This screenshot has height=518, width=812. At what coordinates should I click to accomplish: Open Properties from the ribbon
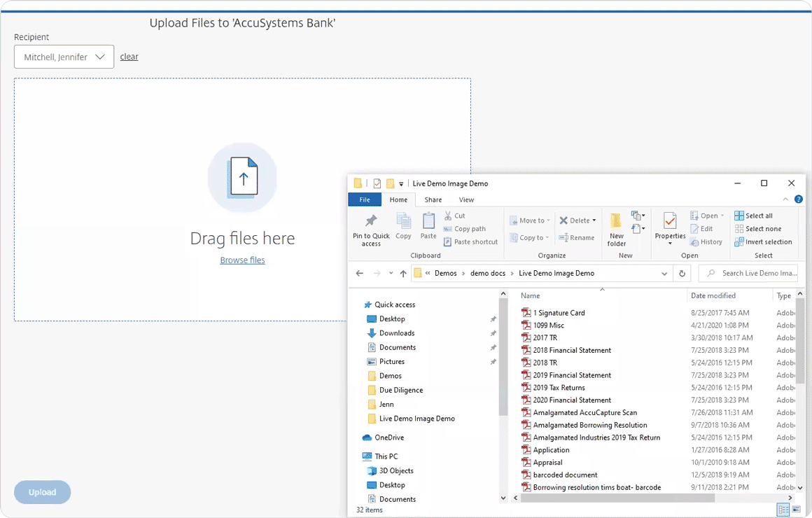670,223
